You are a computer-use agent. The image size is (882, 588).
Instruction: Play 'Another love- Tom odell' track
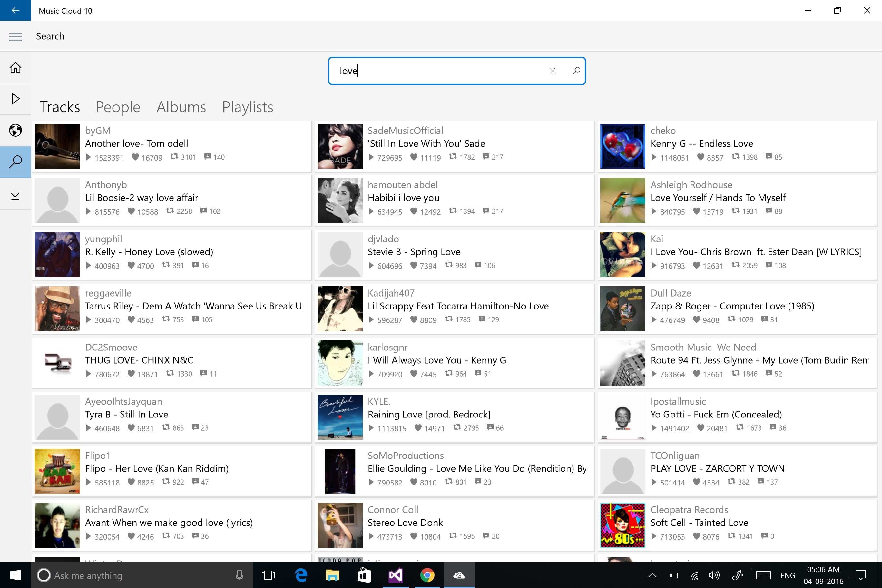tap(136, 144)
